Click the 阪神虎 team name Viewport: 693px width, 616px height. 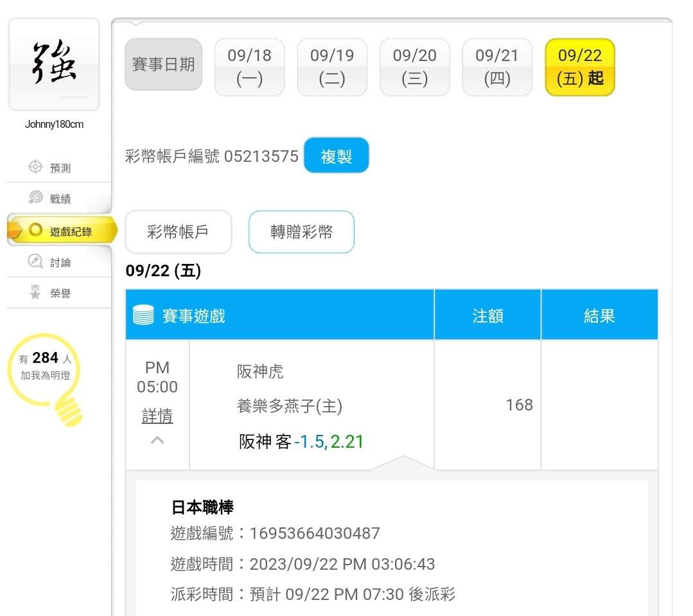260,371
